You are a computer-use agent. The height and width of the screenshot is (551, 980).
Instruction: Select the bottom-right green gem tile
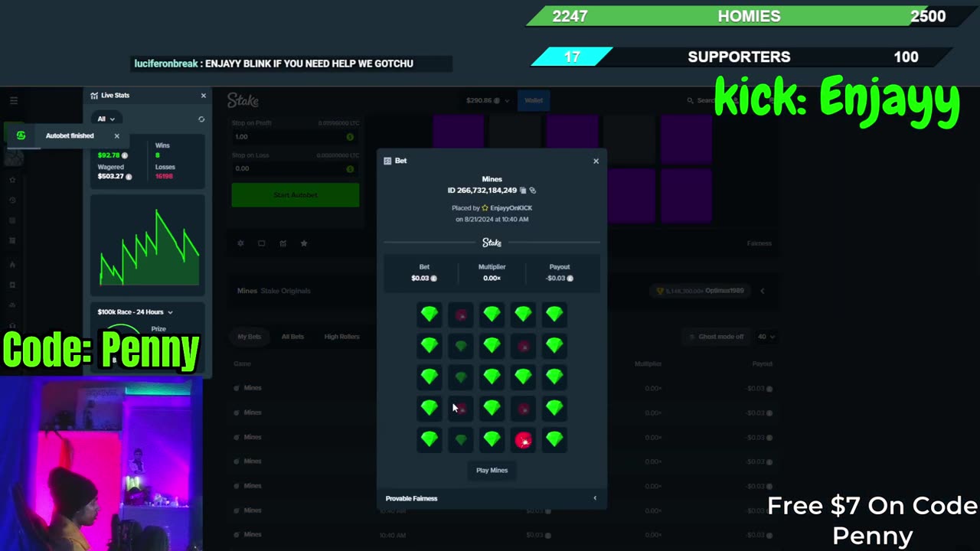click(x=554, y=439)
